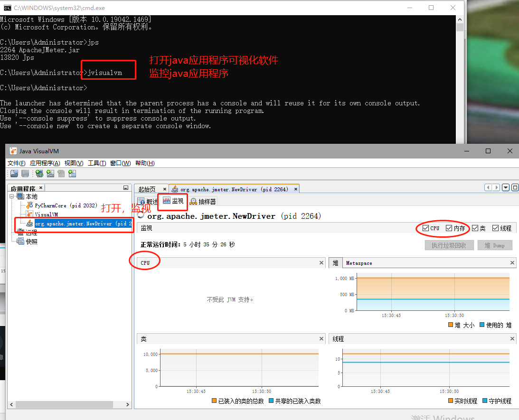Viewport: 519px width, 420px height.
Task: Maximize the document window button
Action: [x=515, y=187]
